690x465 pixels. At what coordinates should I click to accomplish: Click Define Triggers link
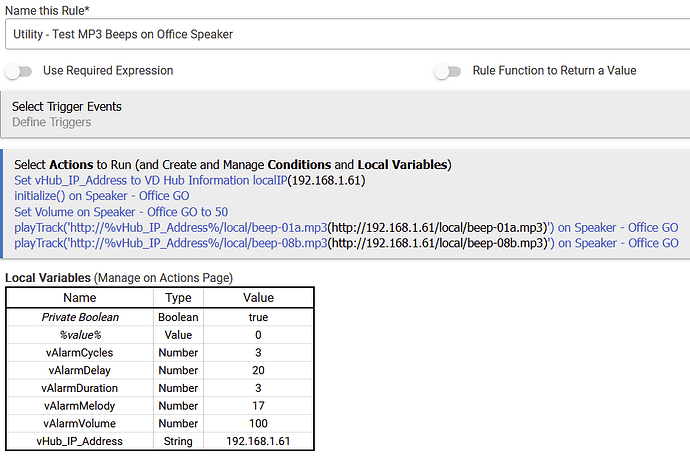(x=51, y=122)
